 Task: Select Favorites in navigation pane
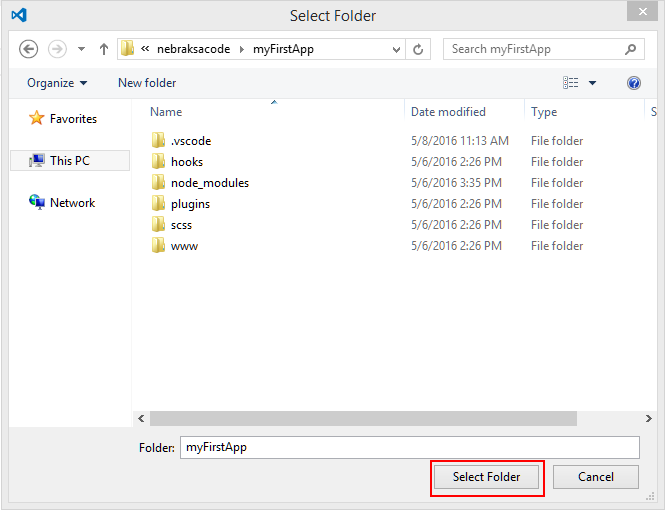click(73, 119)
